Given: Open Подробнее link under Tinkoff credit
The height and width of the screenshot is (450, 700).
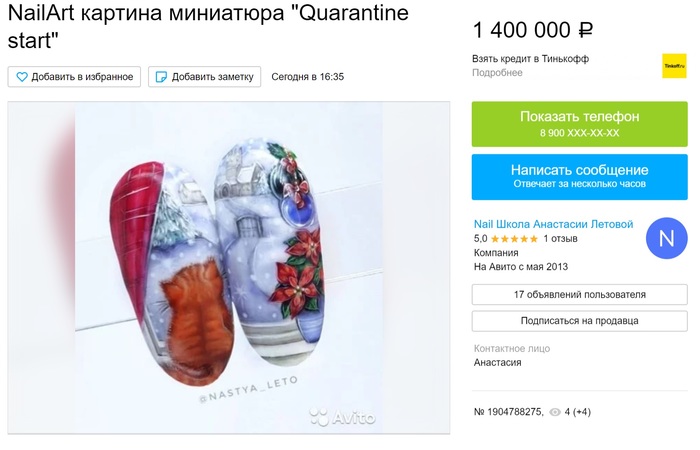Looking at the screenshot, I should (x=497, y=72).
